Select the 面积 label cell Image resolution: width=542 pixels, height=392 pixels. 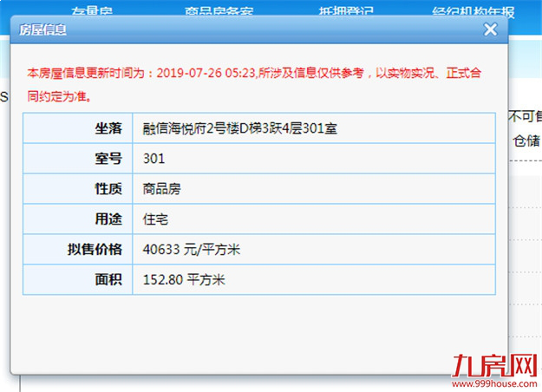click(78, 279)
